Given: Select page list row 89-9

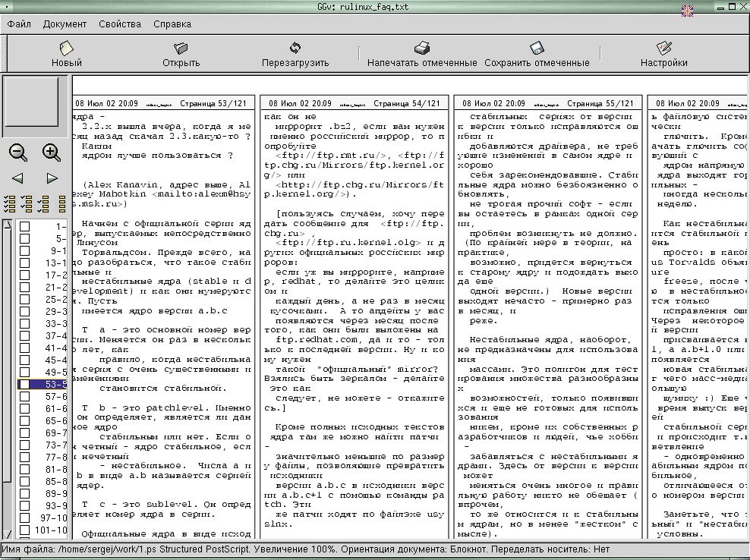Looking at the screenshot, I should pyautogui.click(x=42, y=493).
